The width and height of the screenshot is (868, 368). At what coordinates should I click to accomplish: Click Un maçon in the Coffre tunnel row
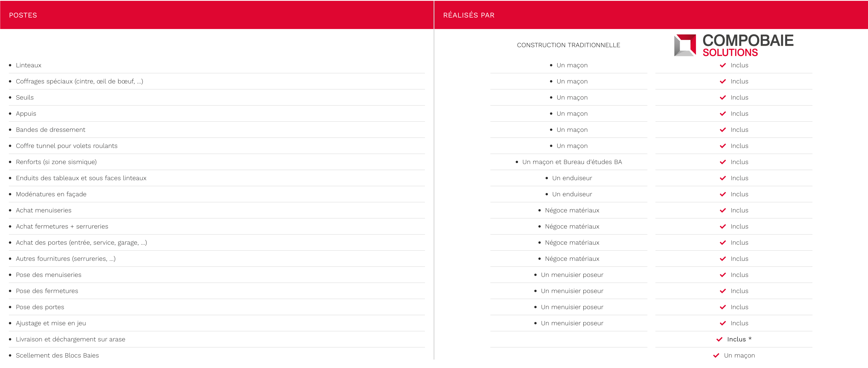(572, 146)
